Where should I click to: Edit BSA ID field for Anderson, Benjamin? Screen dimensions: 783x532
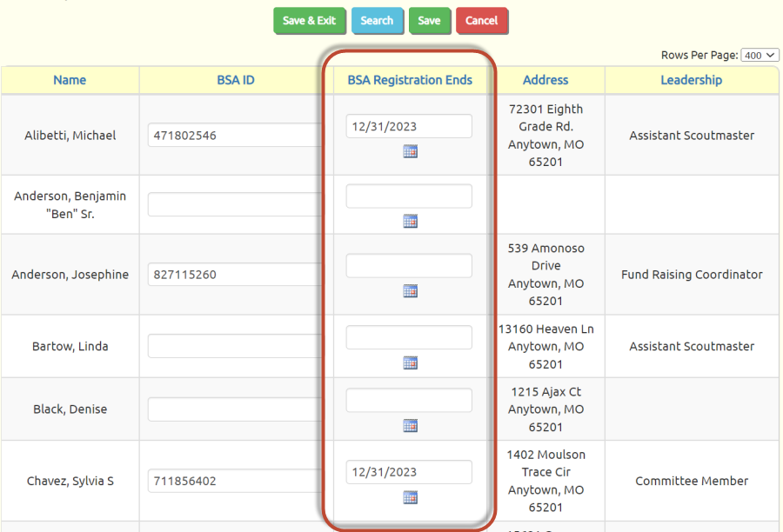point(235,204)
